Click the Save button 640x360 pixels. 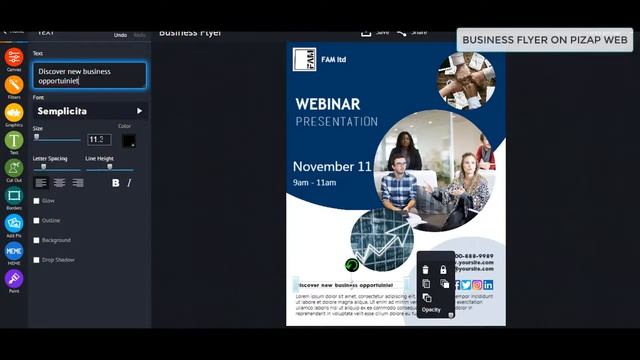[x=375, y=33]
